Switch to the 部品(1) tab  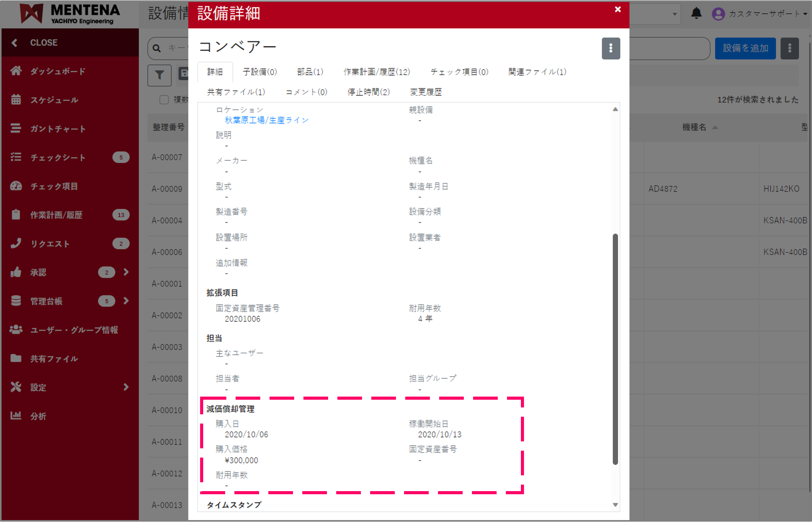pos(310,72)
